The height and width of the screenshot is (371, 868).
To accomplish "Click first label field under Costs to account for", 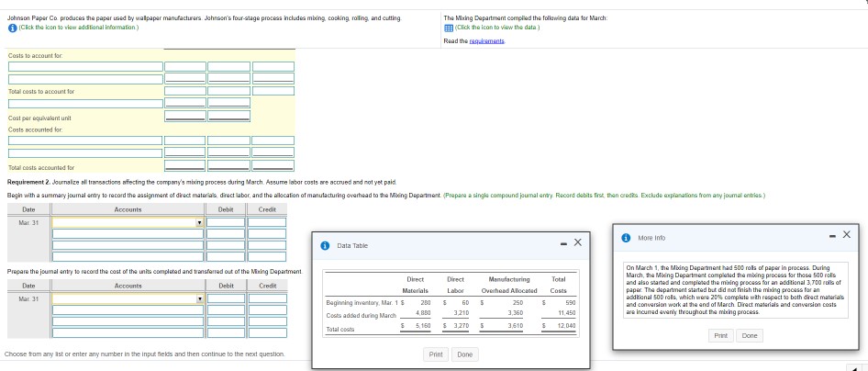I will click(85, 67).
